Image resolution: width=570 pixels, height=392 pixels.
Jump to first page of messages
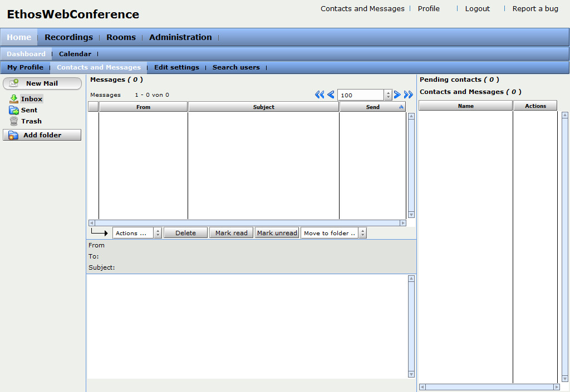coord(319,95)
